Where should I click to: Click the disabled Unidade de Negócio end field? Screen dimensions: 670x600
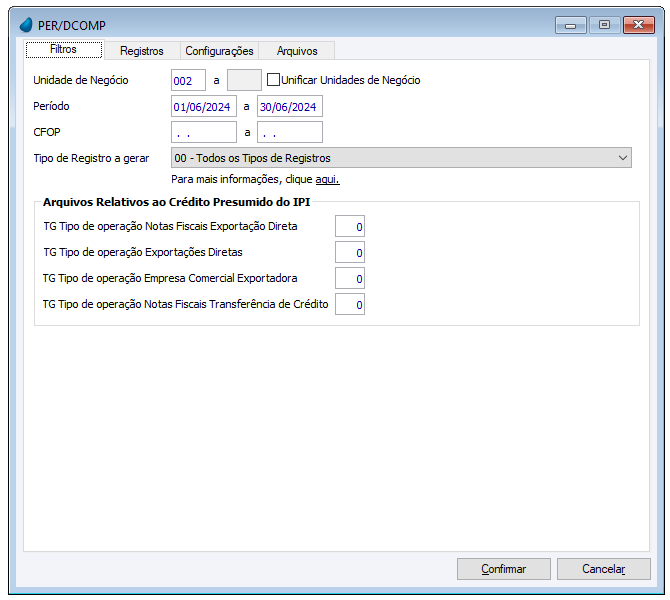pos(244,80)
